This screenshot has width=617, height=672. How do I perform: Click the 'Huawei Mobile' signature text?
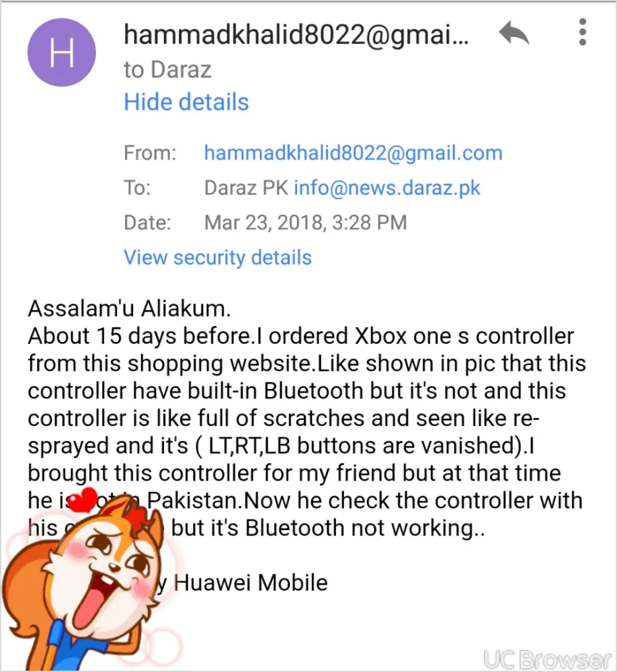click(251, 583)
